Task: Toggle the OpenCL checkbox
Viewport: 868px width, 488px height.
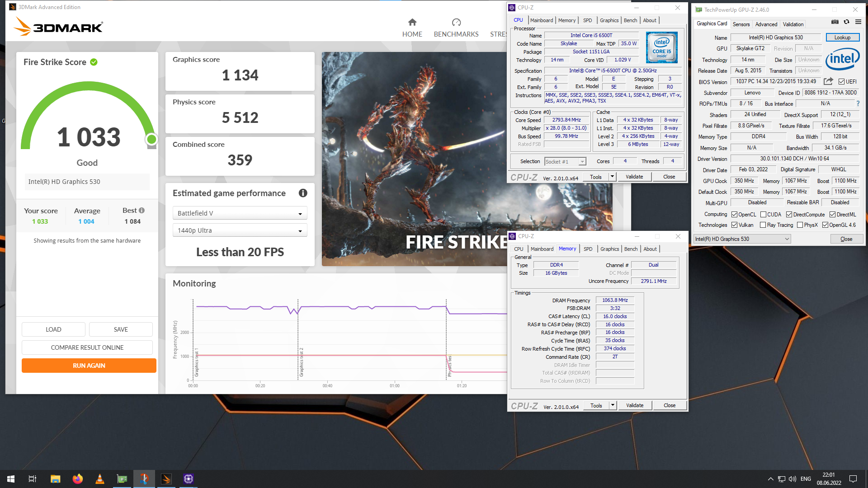Action: tap(735, 215)
